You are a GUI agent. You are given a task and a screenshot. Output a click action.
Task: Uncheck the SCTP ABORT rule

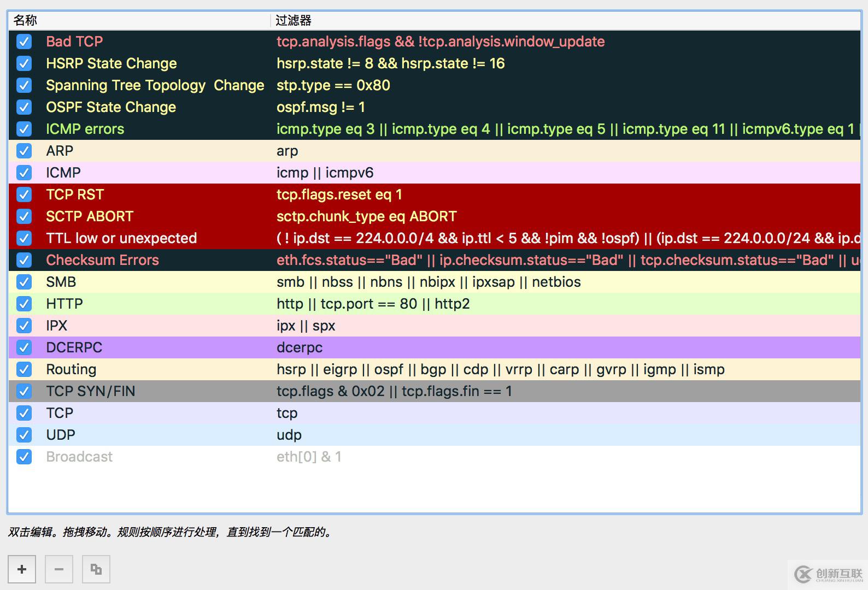[24, 216]
